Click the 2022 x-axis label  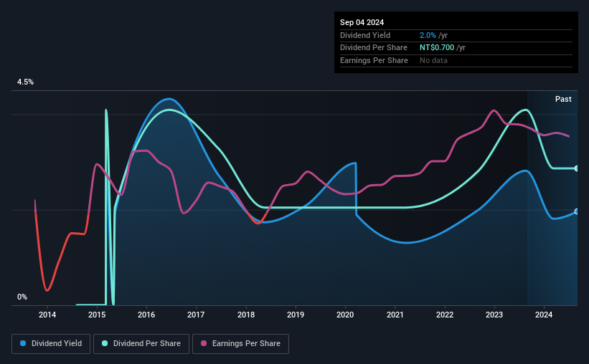point(445,315)
